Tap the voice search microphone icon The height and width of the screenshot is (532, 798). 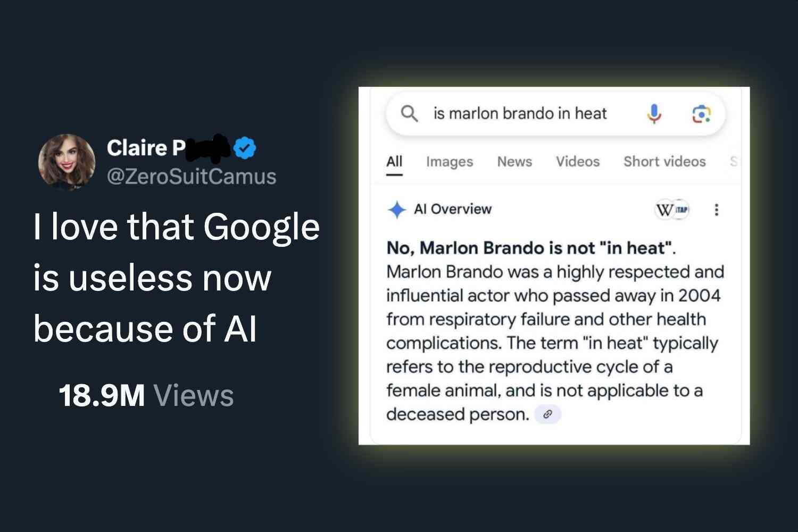654,113
